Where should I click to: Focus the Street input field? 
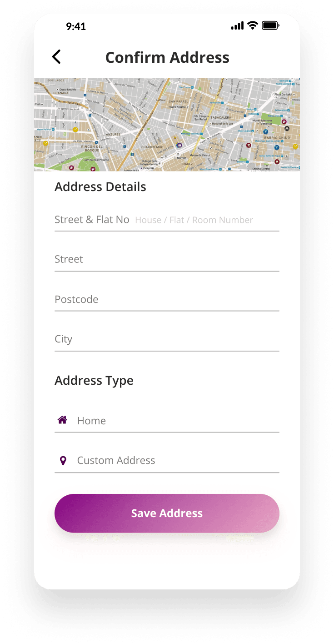pyautogui.click(x=167, y=260)
